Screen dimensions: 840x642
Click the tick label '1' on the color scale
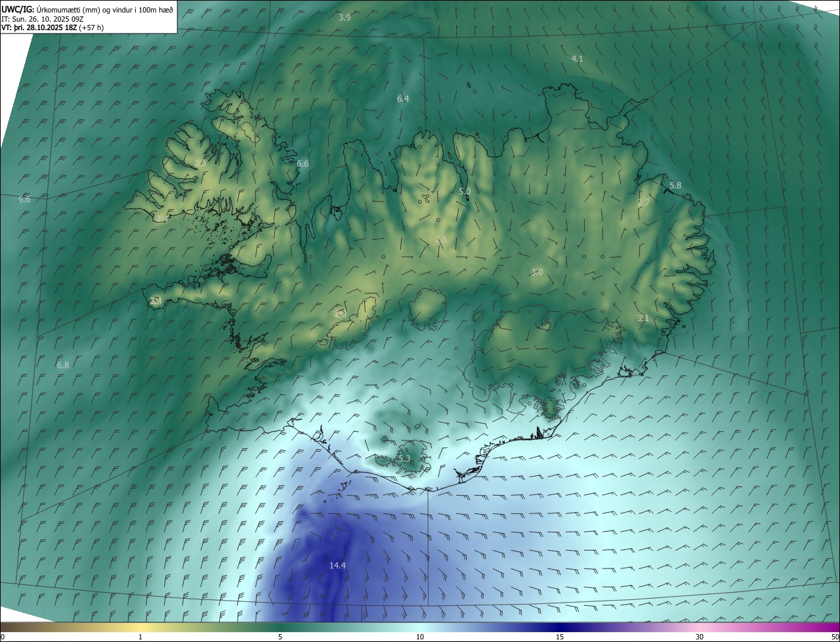tap(140, 637)
